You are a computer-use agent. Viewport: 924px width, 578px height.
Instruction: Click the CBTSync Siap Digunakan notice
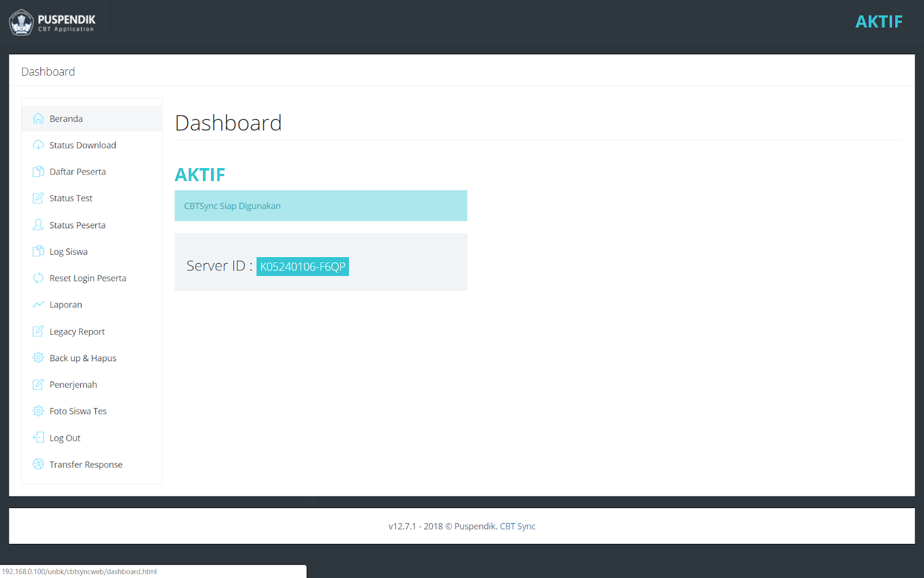[321, 206]
